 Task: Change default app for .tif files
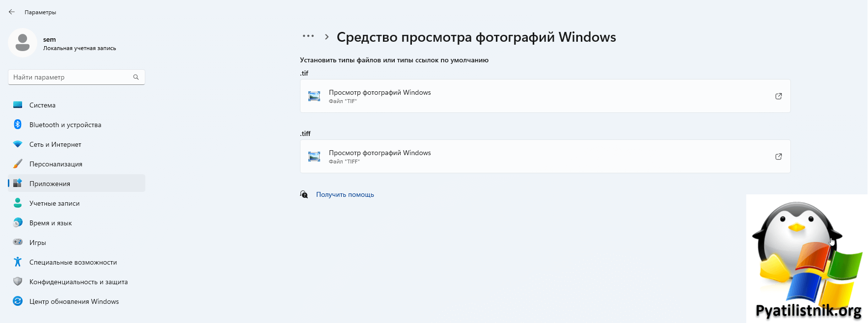click(545, 96)
